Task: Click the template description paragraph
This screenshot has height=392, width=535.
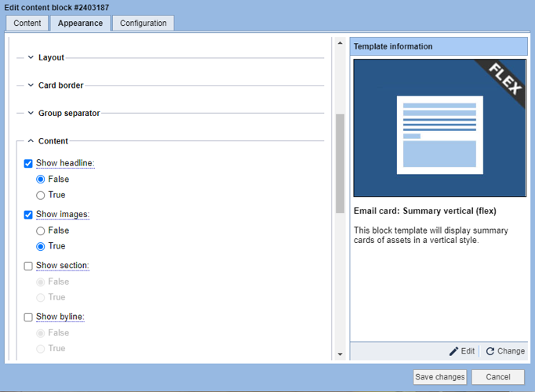Action: (x=431, y=235)
